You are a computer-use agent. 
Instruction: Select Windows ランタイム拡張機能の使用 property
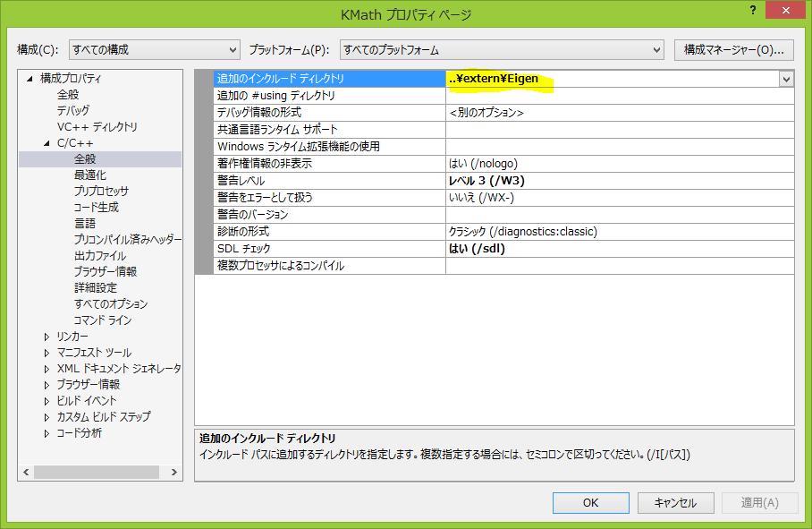pos(329,147)
